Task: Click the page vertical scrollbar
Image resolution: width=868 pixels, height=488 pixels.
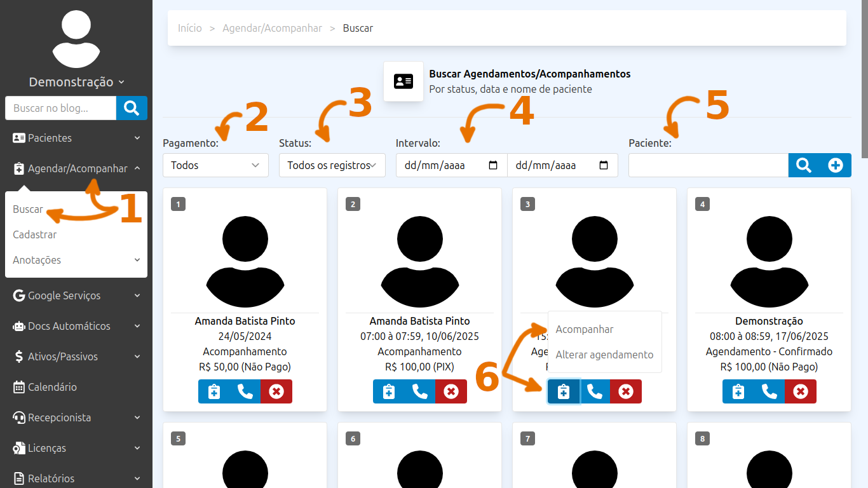Action: (864, 83)
